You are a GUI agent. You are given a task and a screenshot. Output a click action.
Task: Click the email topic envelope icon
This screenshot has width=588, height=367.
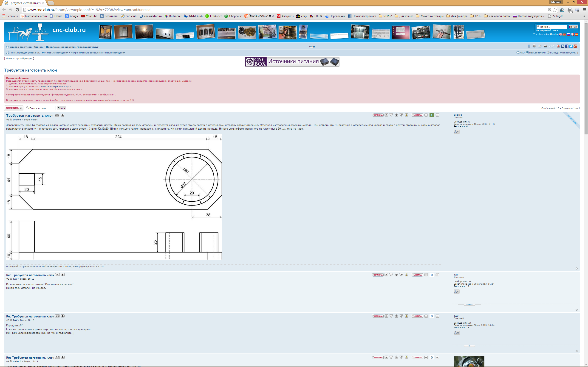point(540,46)
